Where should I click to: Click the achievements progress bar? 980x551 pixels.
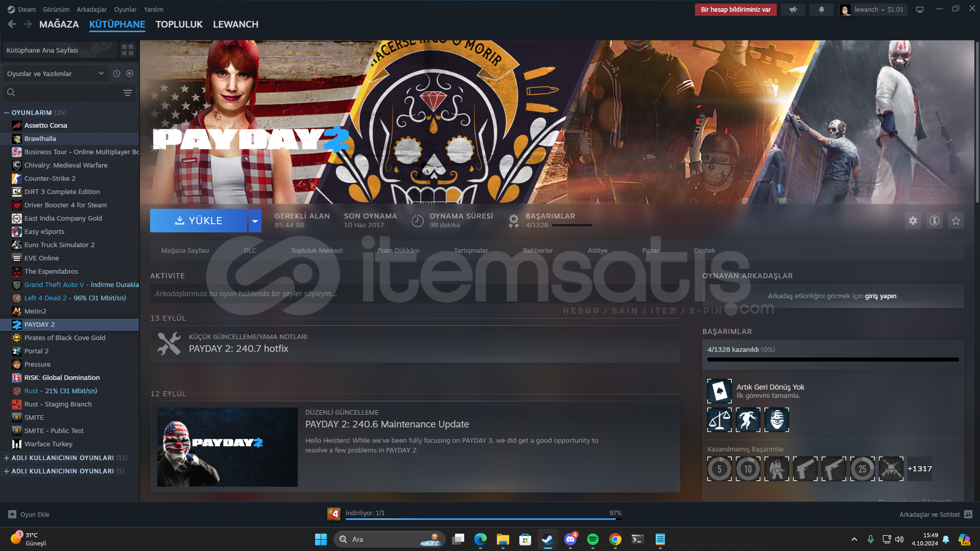click(x=833, y=360)
